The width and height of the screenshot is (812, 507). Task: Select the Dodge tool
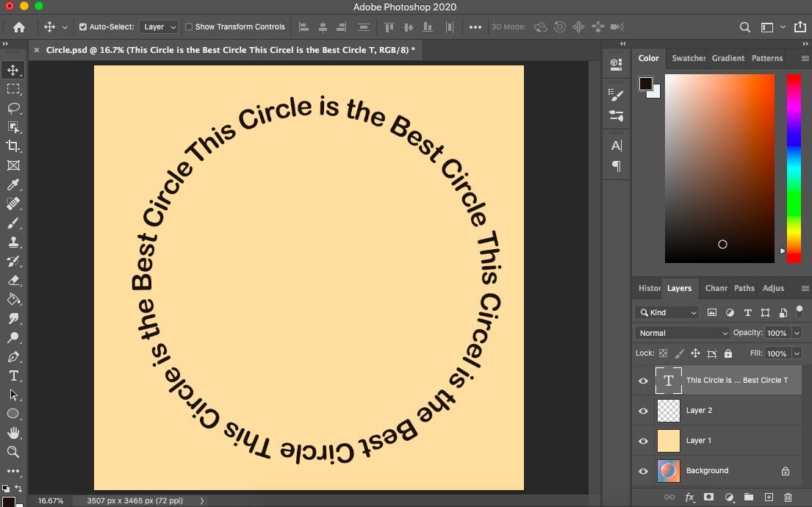click(13, 338)
